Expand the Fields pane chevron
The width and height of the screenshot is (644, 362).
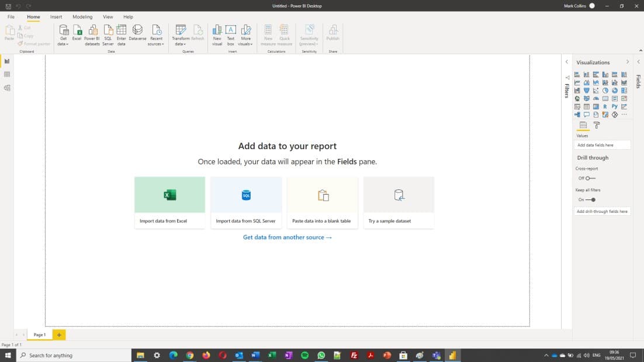(639, 62)
